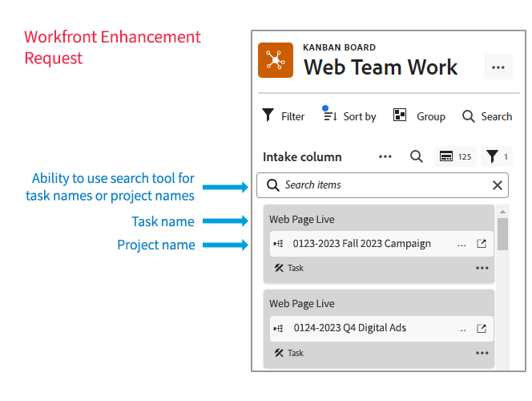Open the Sort by options
Screen dimensions: 532x401
(x=349, y=116)
